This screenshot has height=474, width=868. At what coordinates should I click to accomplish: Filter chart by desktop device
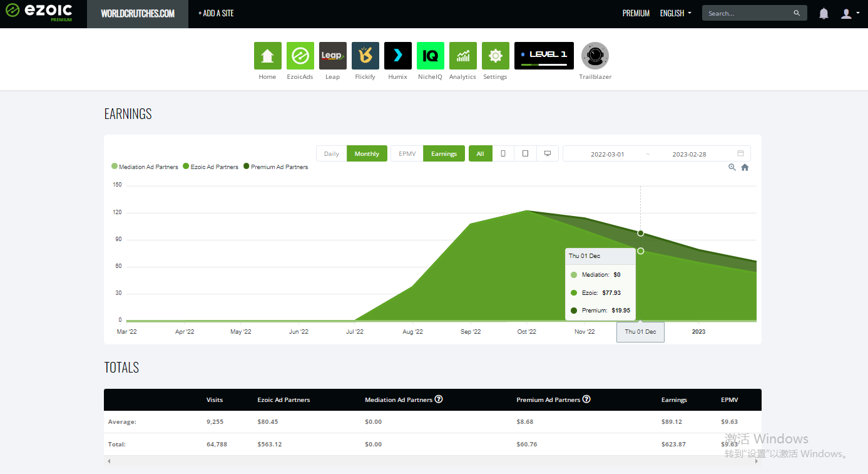coord(548,153)
